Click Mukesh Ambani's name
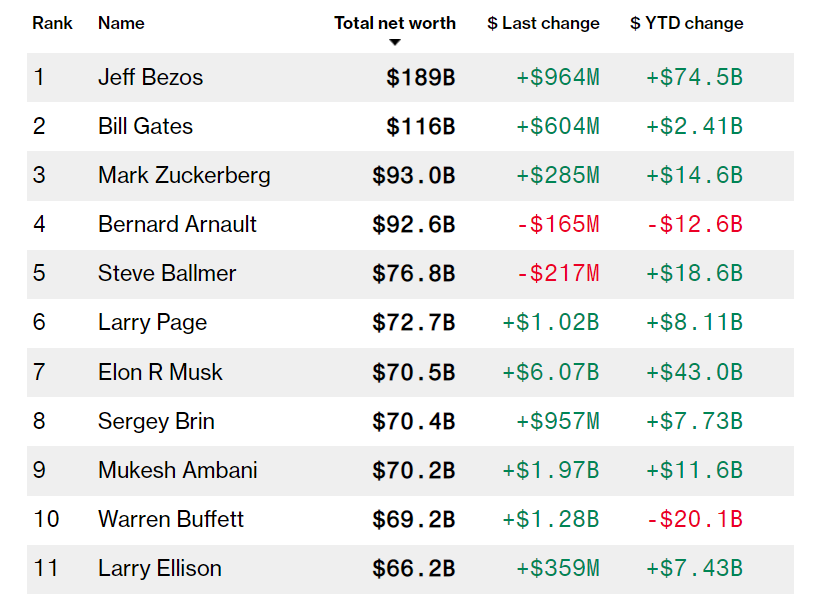820x604 pixels. (177, 470)
